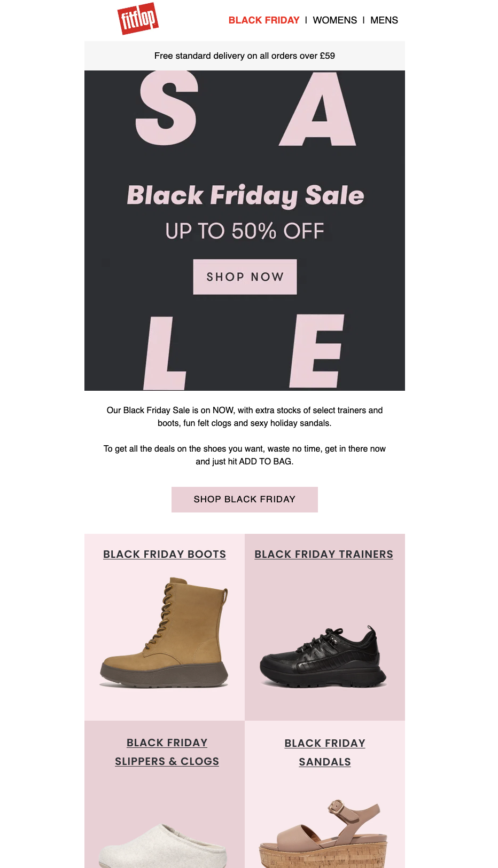
Task: Open the BLACK FRIDAY SLIPPERS & CLOGS link
Action: (x=167, y=752)
